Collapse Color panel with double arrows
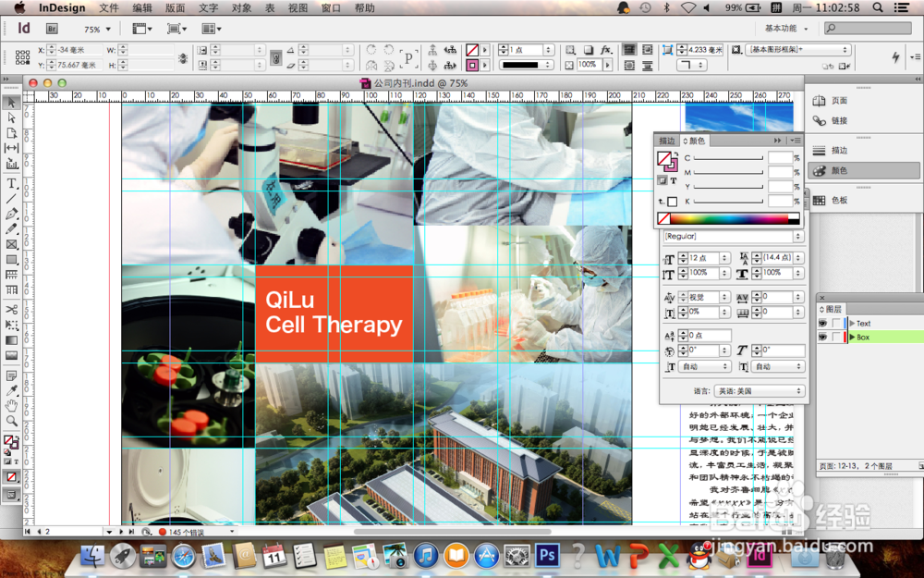 pyautogui.click(x=777, y=141)
